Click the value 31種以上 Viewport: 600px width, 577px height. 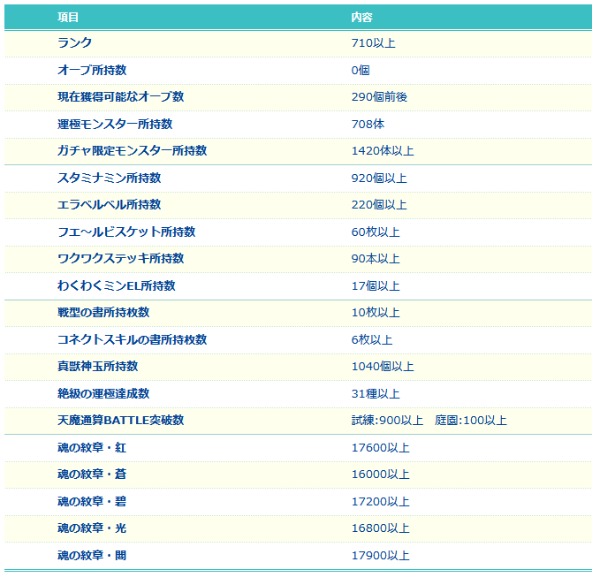tap(376, 394)
